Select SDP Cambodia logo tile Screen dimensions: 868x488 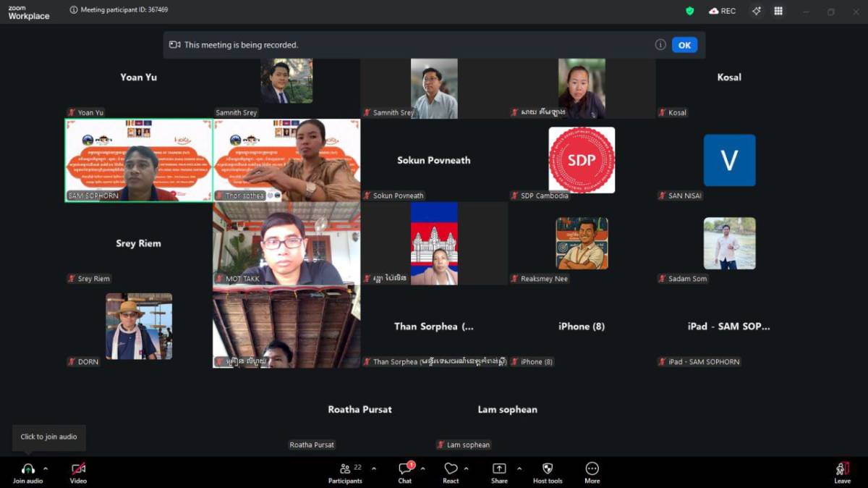[582, 160]
